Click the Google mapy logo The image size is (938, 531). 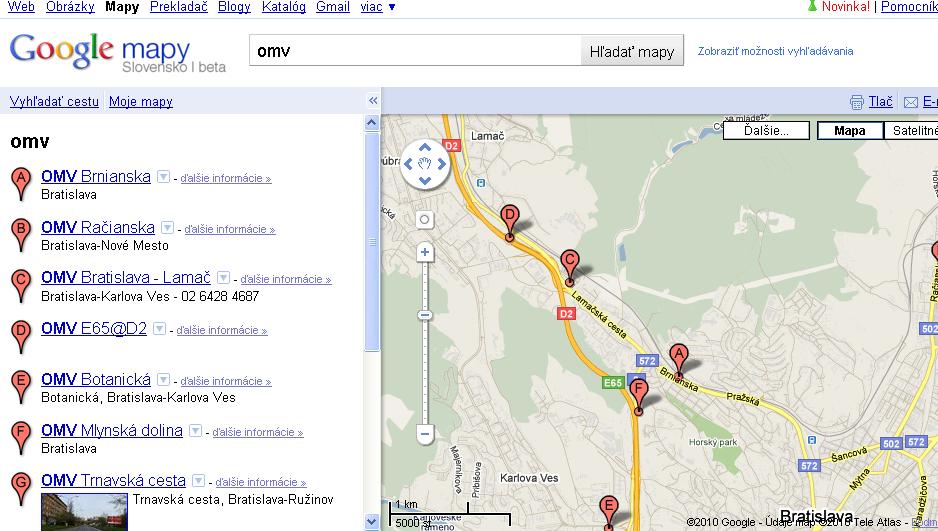pos(117,53)
